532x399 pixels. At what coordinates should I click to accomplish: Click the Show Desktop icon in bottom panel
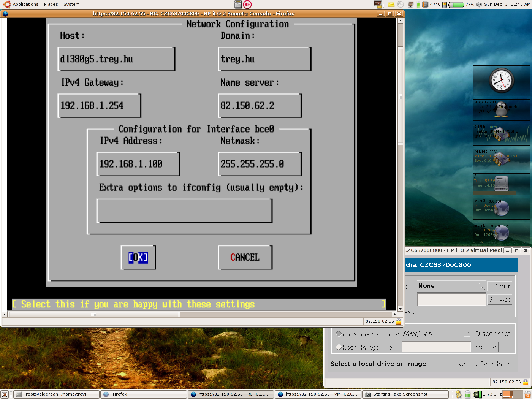[x=5, y=394]
